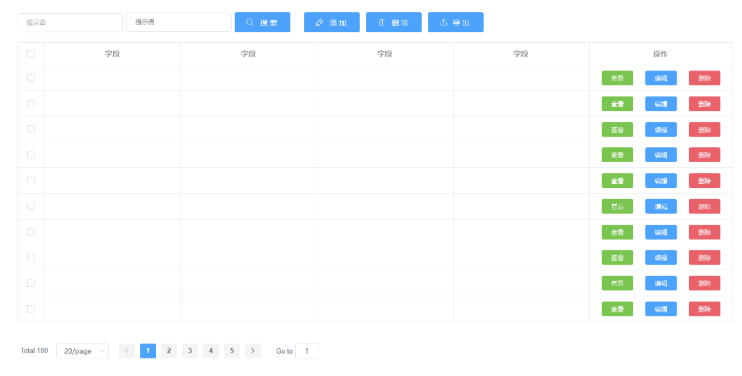Go to page 4 in pagination
Screen dimensions: 742x376
211,351
